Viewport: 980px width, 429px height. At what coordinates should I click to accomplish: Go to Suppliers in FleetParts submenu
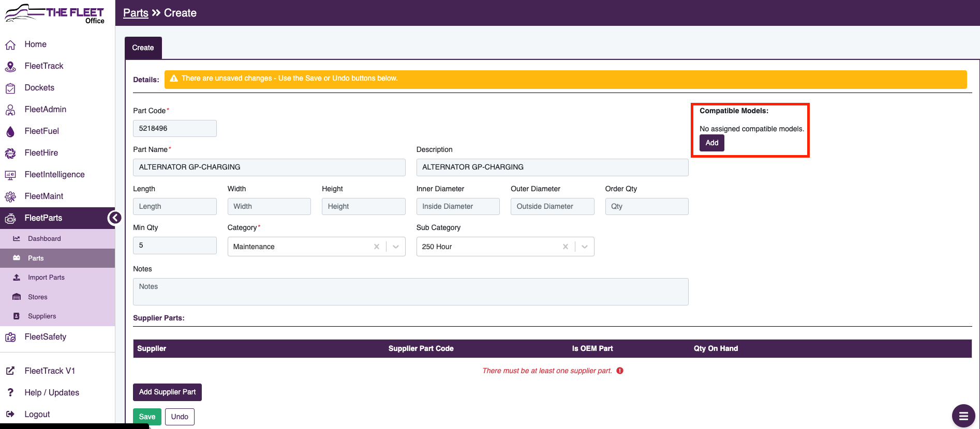pyautogui.click(x=42, y=316)
